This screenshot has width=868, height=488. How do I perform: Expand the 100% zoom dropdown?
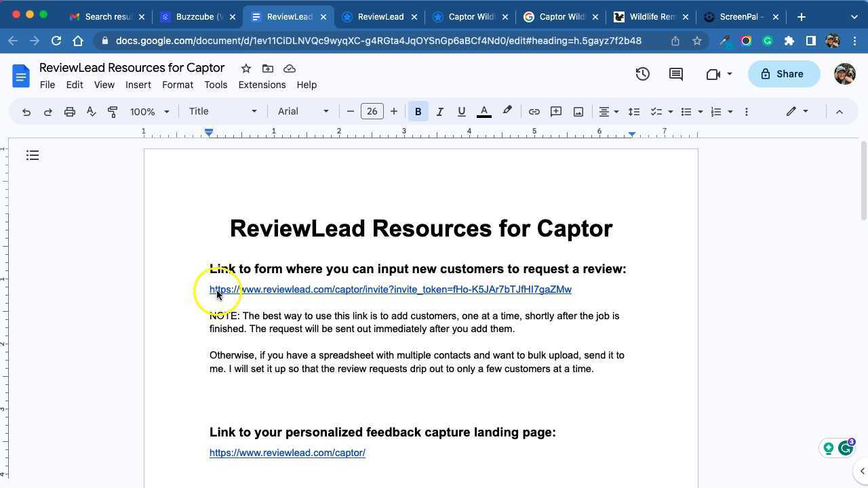click(149, 112)
